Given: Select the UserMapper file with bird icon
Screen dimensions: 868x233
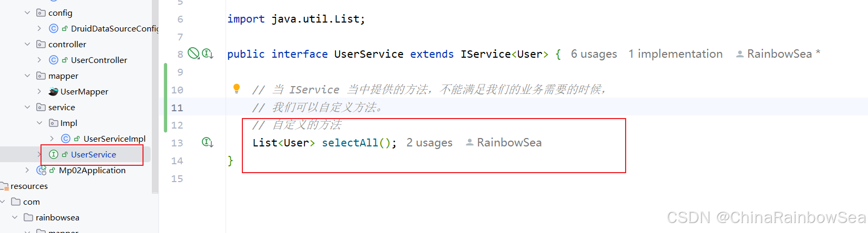Looking at the screenshot, I should coord(78,91).
